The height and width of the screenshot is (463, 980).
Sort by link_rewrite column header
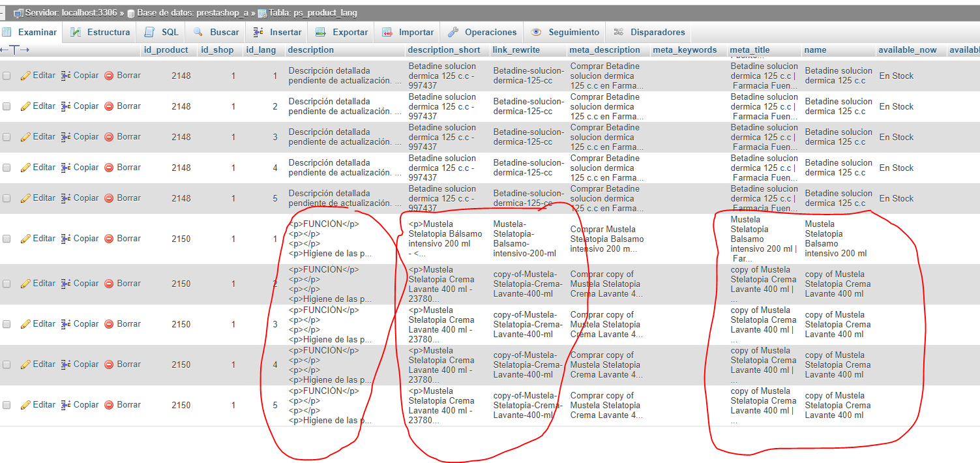click(x=516, y=50)
